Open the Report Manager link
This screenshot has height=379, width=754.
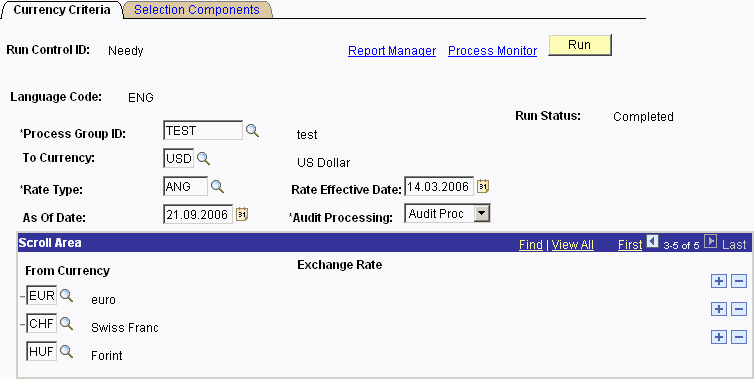392,51
